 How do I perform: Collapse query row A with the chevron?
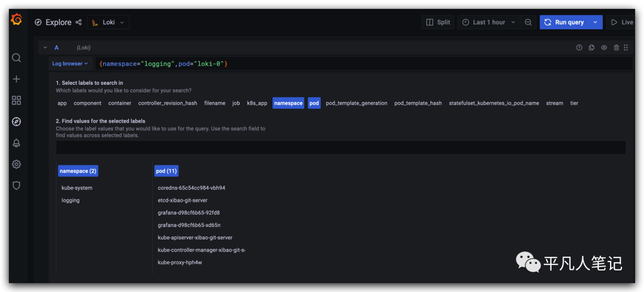pyautogui.click(x=45, y=48)
